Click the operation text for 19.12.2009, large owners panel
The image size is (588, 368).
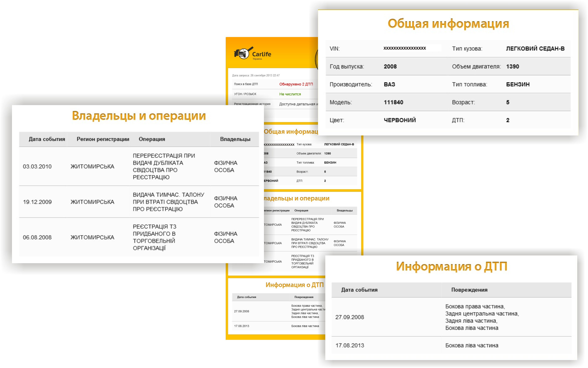168,202
